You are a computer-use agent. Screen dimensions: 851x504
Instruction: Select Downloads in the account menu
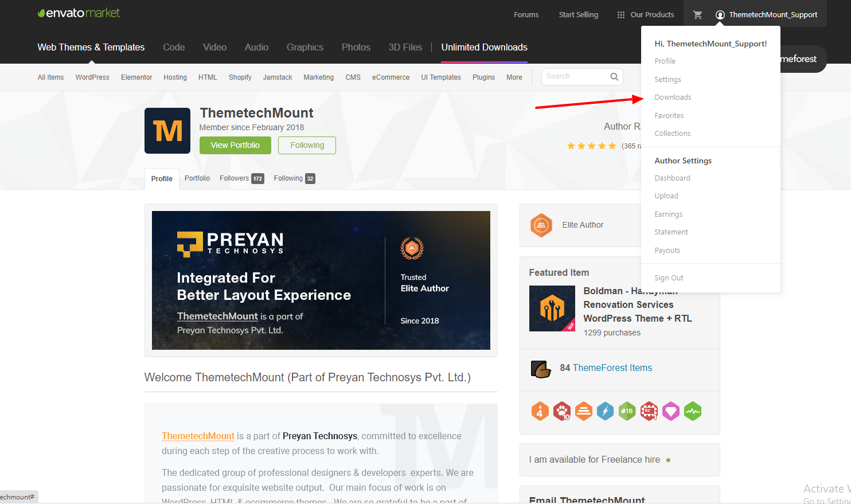[673, 97]
